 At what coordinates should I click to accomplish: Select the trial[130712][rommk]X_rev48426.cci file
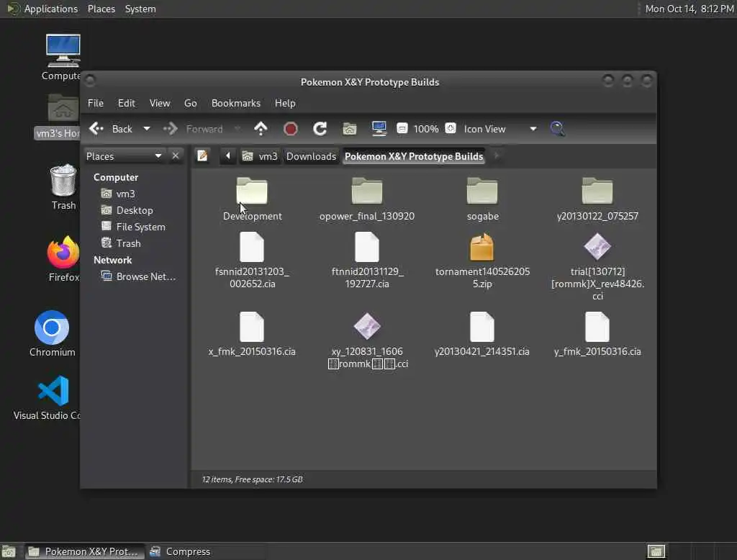597,266
